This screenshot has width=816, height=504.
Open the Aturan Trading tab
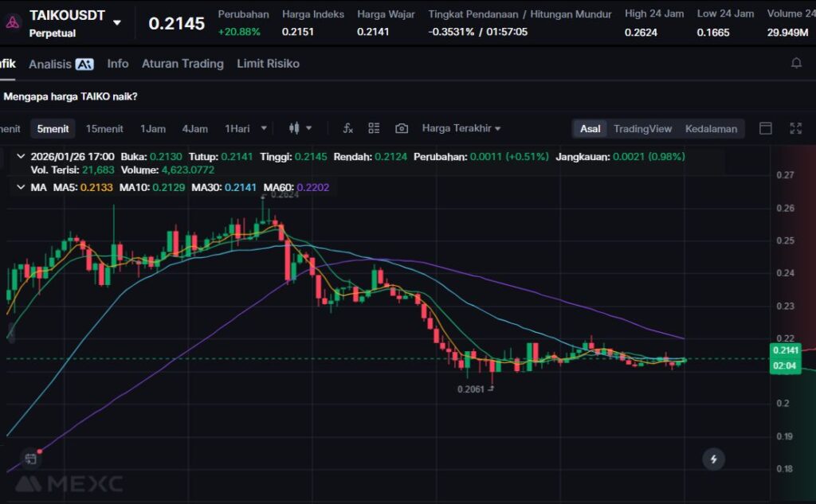coord(182,64)
